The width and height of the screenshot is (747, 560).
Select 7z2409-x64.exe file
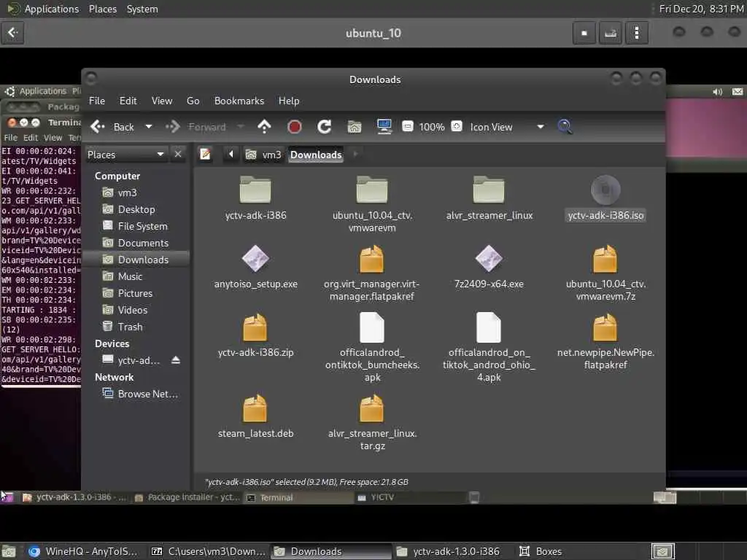coord(489,258)
